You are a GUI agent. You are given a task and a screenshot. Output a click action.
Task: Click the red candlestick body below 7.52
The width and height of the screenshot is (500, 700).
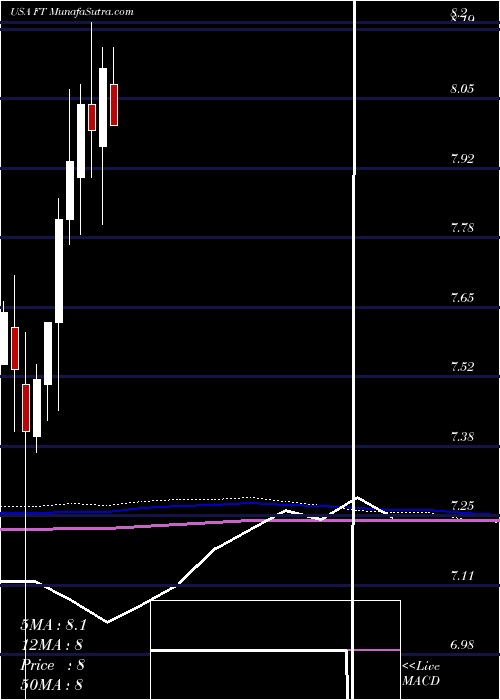pos(26,408)
